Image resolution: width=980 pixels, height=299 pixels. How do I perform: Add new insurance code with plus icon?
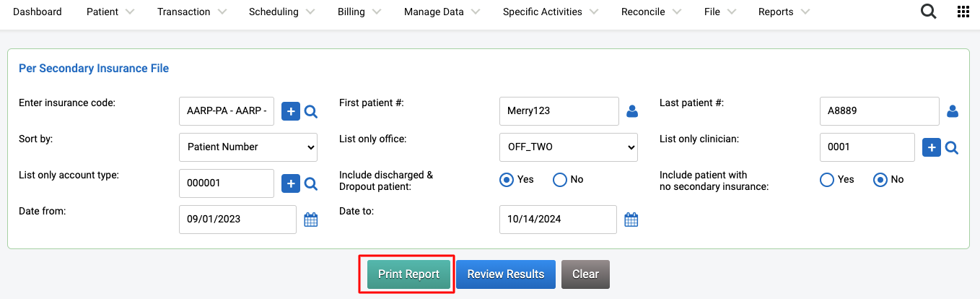(x=291, y=111)
